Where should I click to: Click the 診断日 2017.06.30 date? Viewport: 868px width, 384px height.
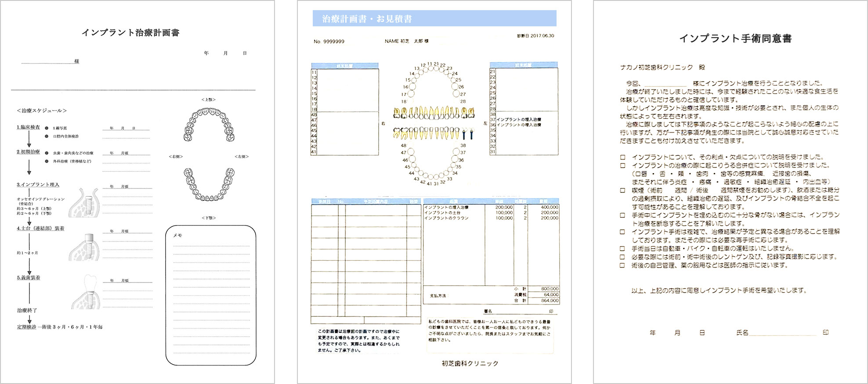535,36
